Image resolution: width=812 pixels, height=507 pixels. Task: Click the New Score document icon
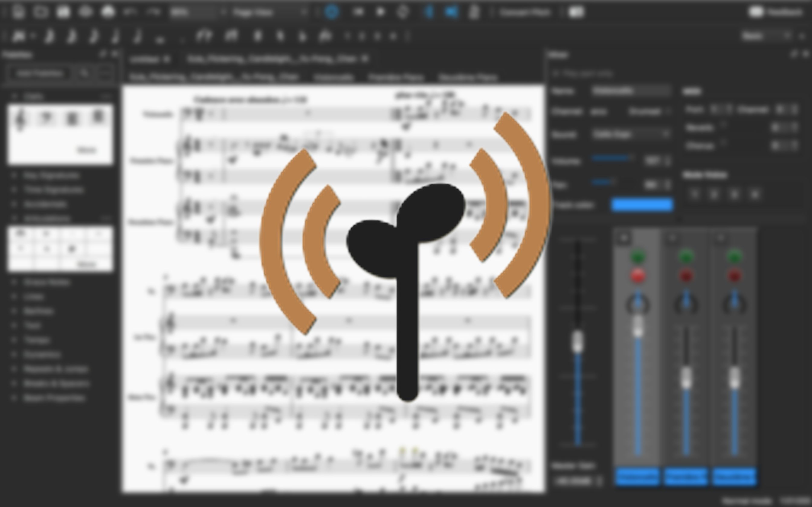click(19, 12)
